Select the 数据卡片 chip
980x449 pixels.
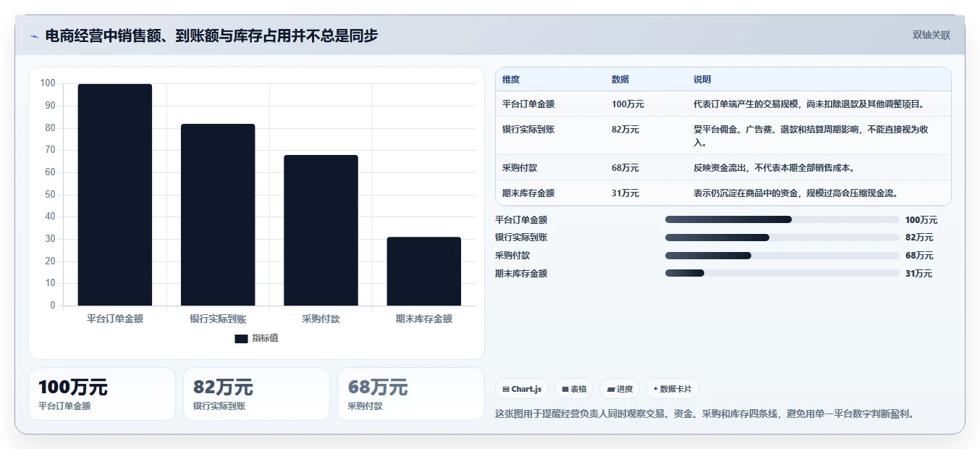click(x=672, y=389)
